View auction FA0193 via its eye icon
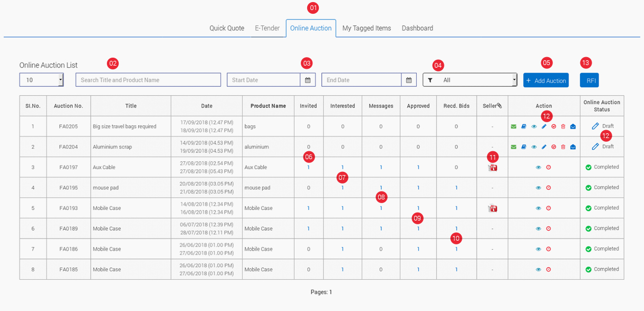The width and height of the screenshot is (644, 311). pos(539,208)
